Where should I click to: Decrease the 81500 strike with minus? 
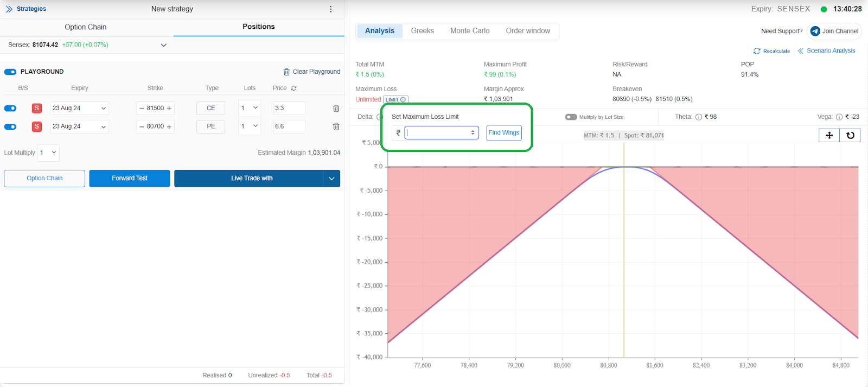pyautogui.click(x=142, y=109)
